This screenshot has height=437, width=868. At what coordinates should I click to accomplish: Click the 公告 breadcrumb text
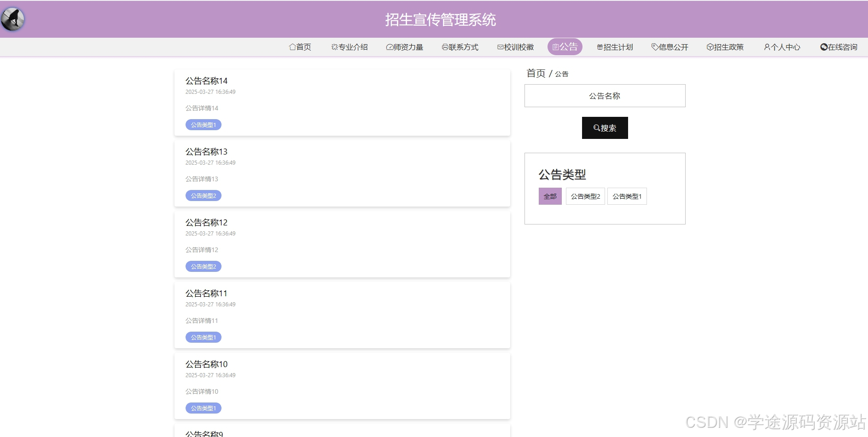(562, 74)
